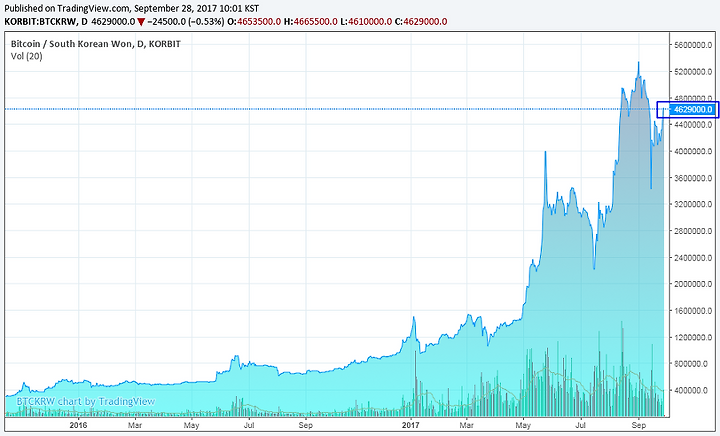Image resolution: width=720 pixels, height=436 pixels.
Task: Click the 5200000.0 price axis label
Action: point(693,72)
